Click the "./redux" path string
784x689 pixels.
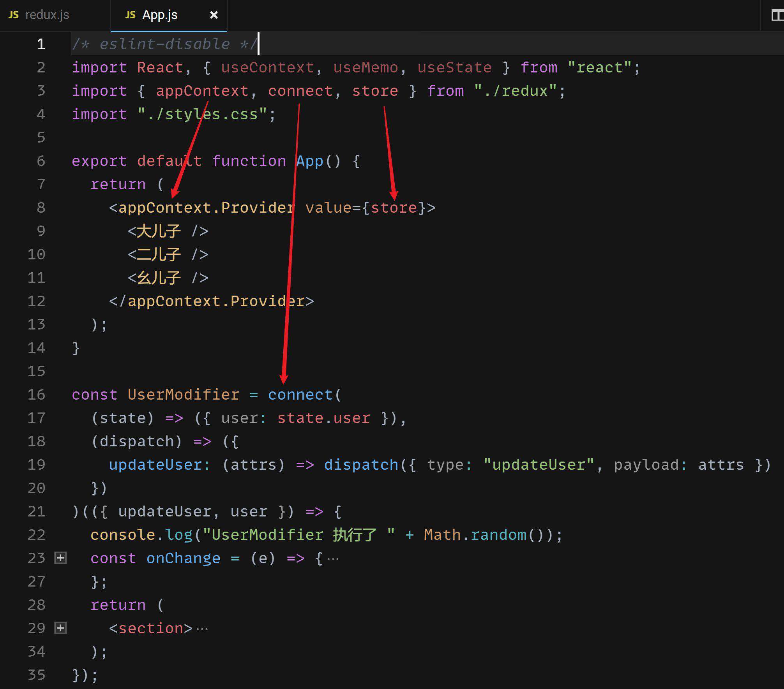(x=516, y=91)
